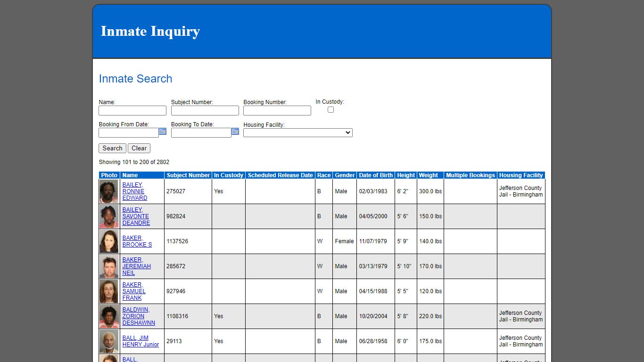Click the Female gender cell

tap(345, 241)
